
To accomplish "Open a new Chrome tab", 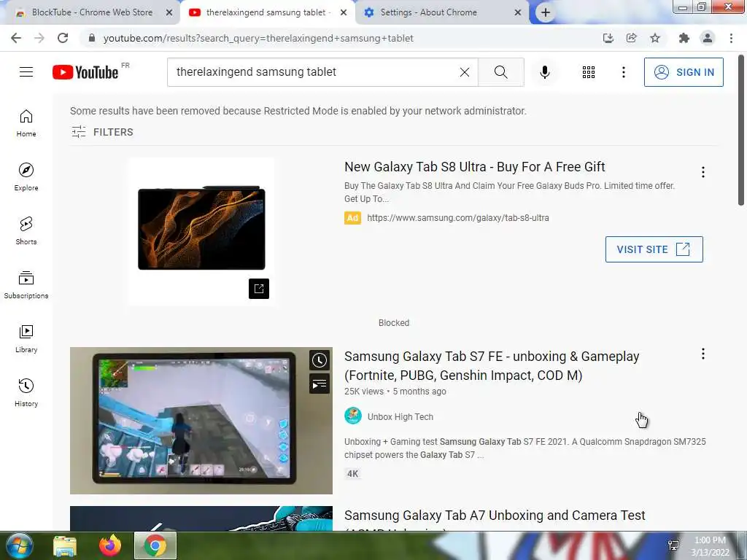I will [546, 13].
